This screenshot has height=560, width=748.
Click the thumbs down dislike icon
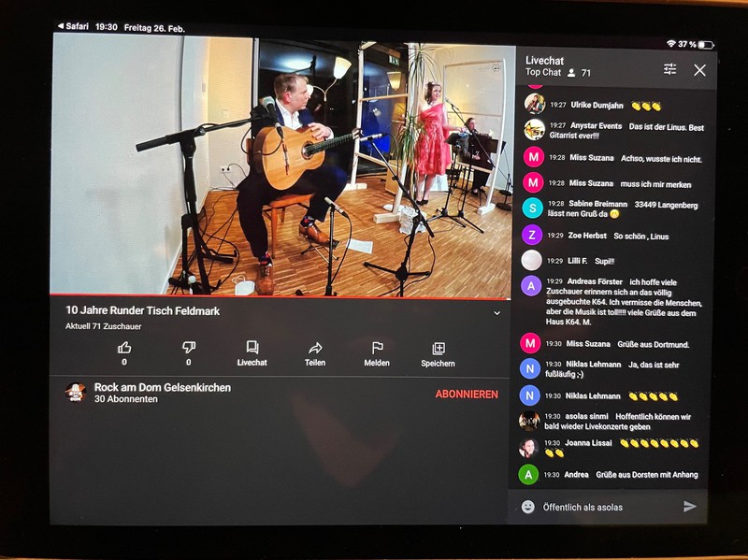(189, 347)
